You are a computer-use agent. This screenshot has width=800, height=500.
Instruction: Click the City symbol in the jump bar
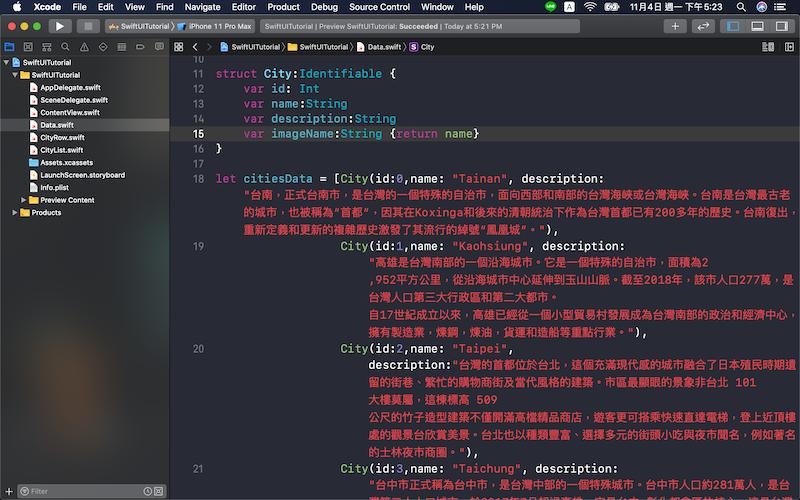click(x=422, y=47)
